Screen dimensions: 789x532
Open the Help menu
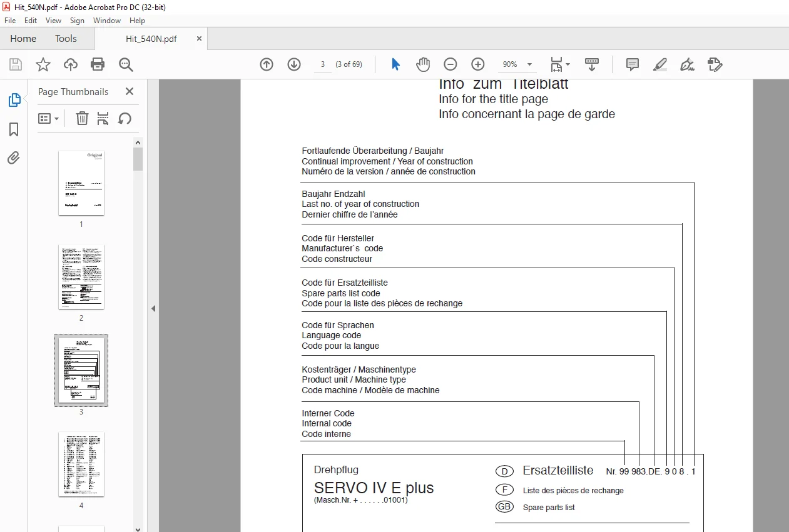click(137, 21)
